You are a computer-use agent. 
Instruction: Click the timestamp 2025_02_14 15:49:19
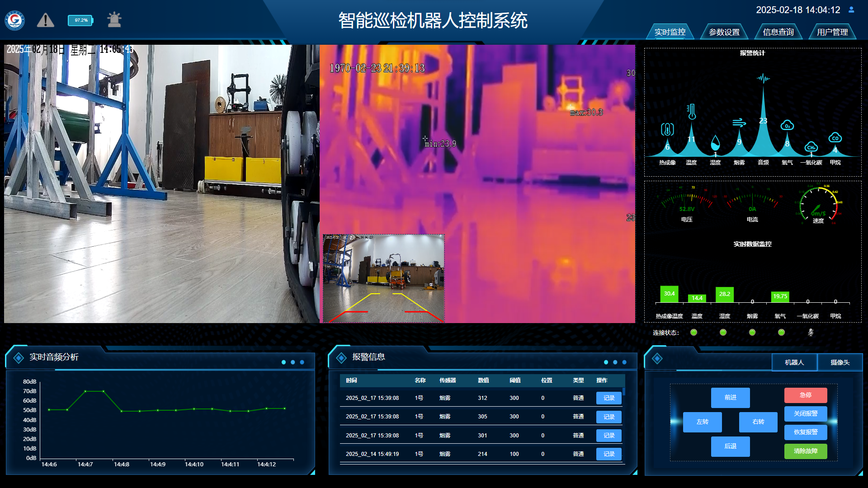372,454
